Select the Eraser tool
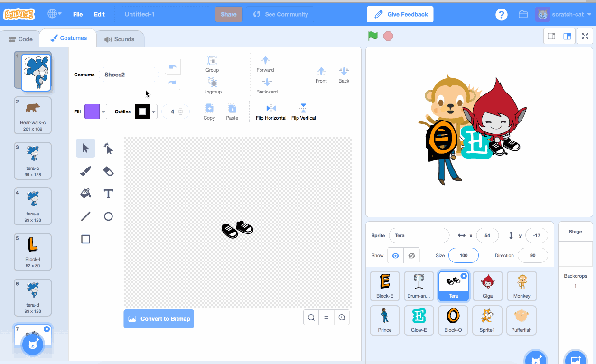596x364 pixels. point(108,171)
